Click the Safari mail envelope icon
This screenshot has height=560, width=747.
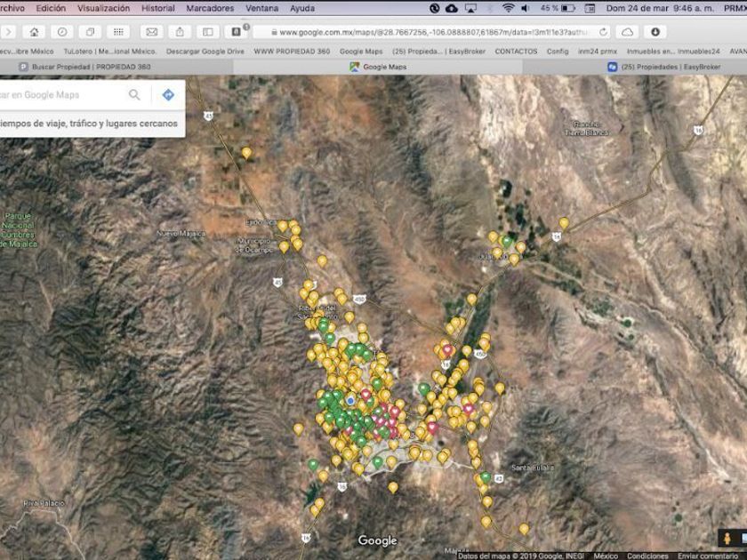(x=151, y=32)
